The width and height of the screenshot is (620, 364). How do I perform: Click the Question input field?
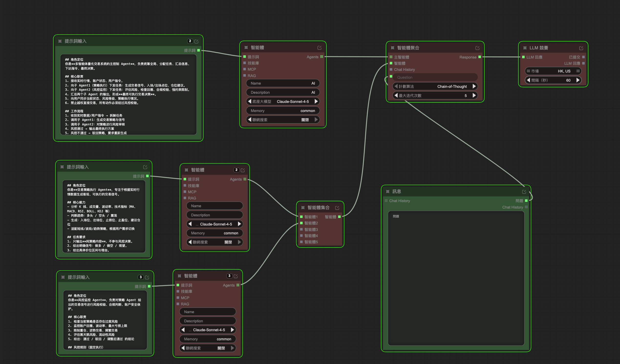click(435, 77)
